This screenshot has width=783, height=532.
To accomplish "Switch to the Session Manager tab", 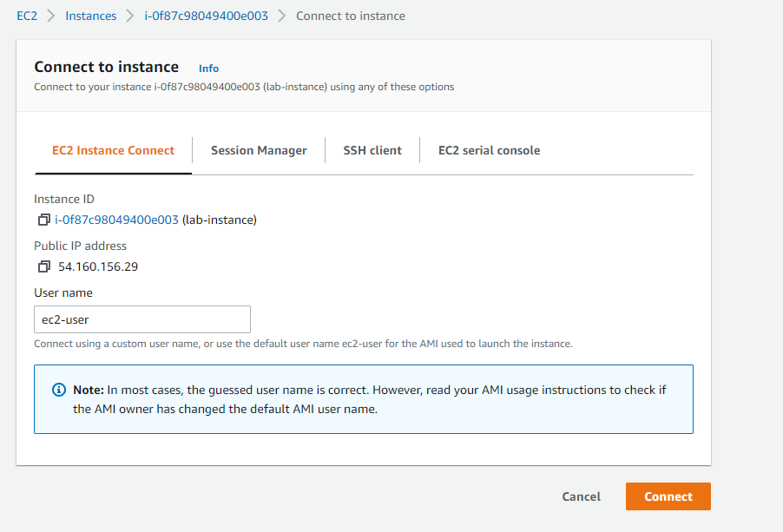I will tap(258, 149).
